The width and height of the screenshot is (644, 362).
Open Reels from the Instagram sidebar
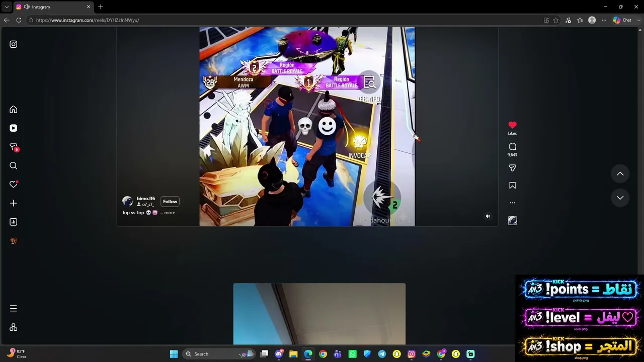14,128
